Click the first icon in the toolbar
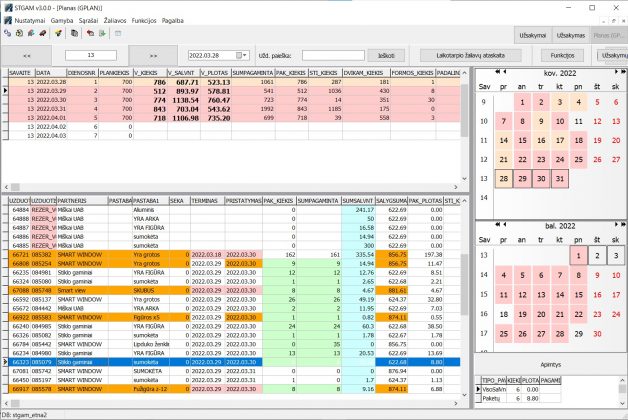Screen dimensions: 628x420 (7, 33)
